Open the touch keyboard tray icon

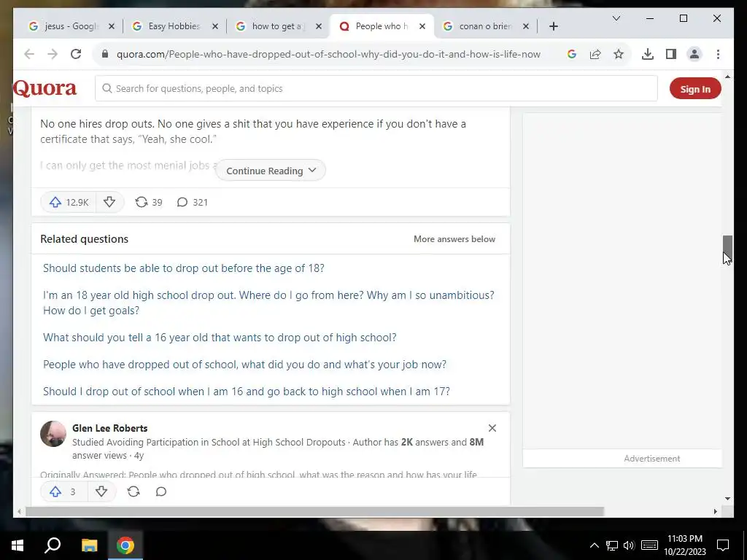pos(649,545)
